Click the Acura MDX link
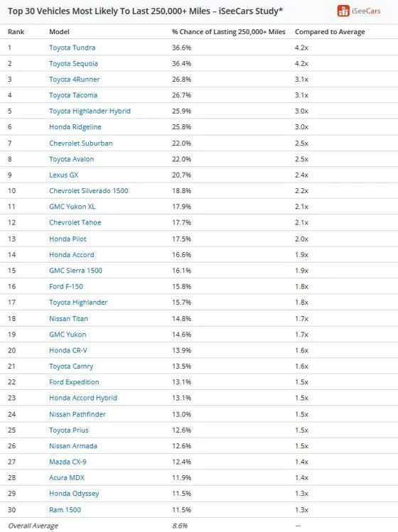398x532 pixels. click(67, 478)
